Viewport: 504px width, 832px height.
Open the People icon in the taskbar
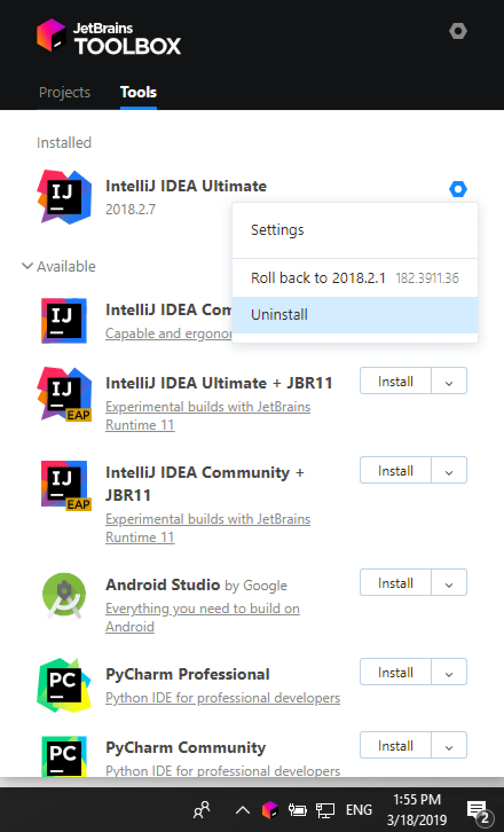point(202,809)
